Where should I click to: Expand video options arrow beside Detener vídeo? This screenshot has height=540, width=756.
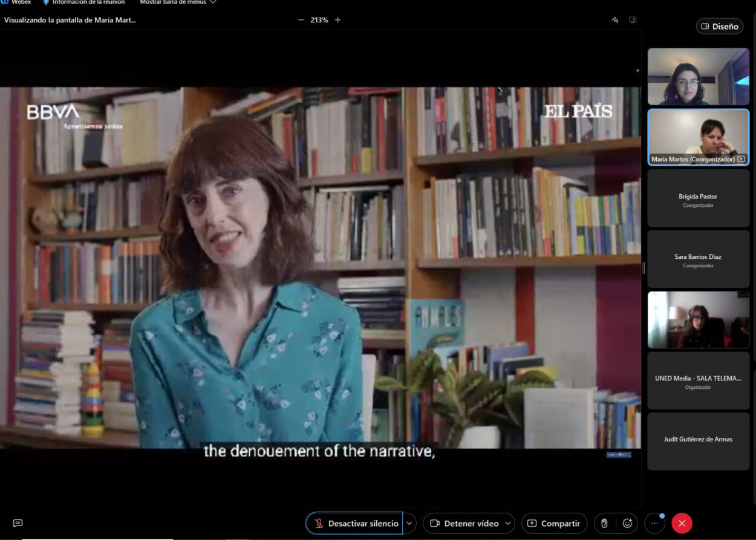(x=508, y=523)
